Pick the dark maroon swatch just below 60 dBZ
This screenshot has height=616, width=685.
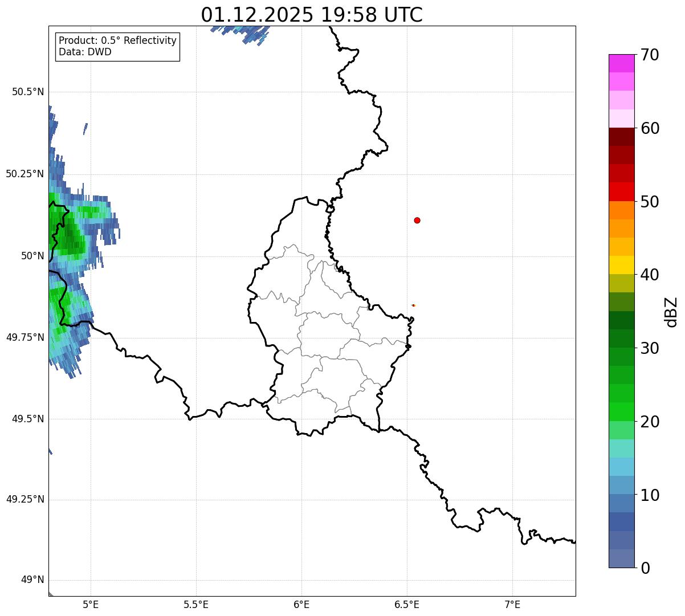click(621, 137)
